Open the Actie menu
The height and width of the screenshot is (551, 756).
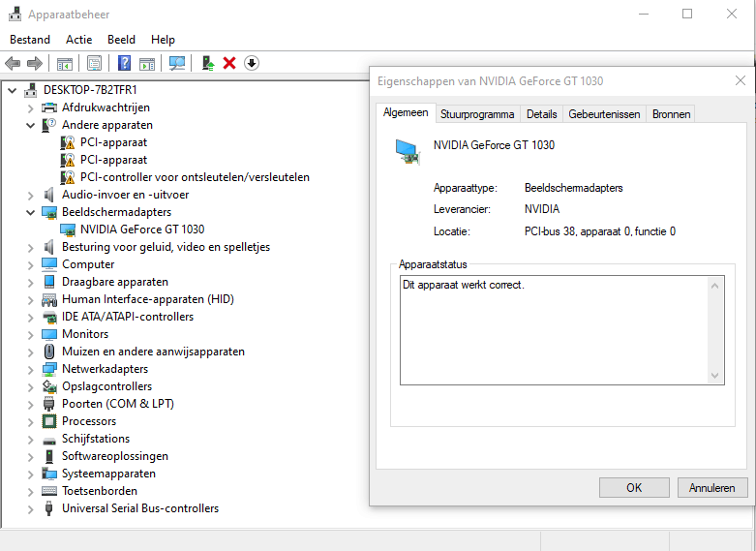click(x=79, y=40)
